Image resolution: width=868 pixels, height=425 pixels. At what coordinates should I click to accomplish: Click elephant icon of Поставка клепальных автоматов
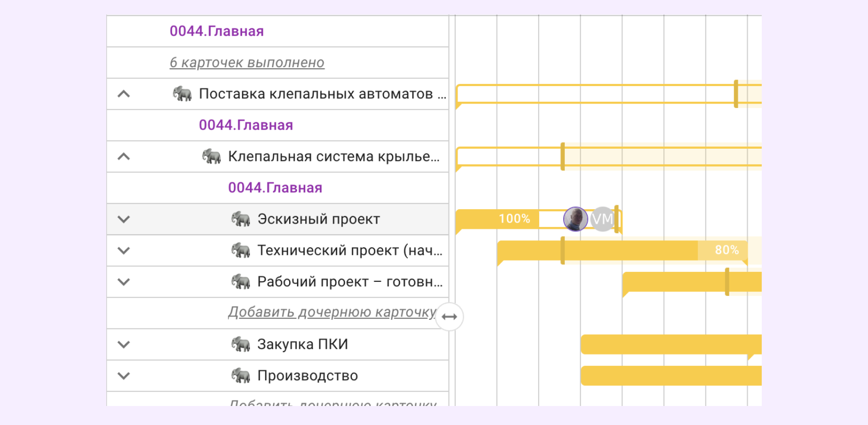click(182, 94)
